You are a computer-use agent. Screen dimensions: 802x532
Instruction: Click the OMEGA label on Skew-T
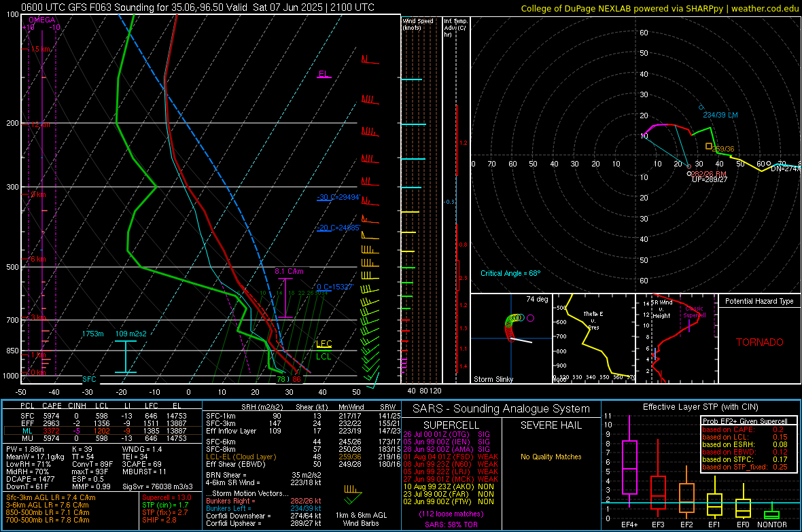coord(42,20)
